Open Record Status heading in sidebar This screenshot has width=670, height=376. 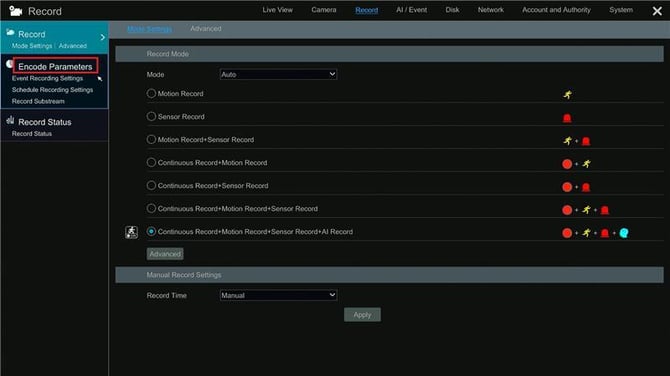point(45,122)
